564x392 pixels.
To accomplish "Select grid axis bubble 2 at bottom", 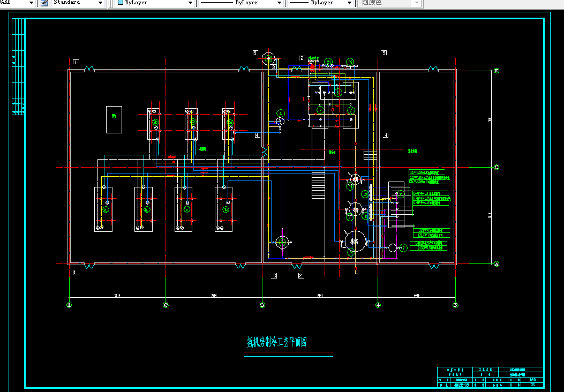I will coord(166,305).
